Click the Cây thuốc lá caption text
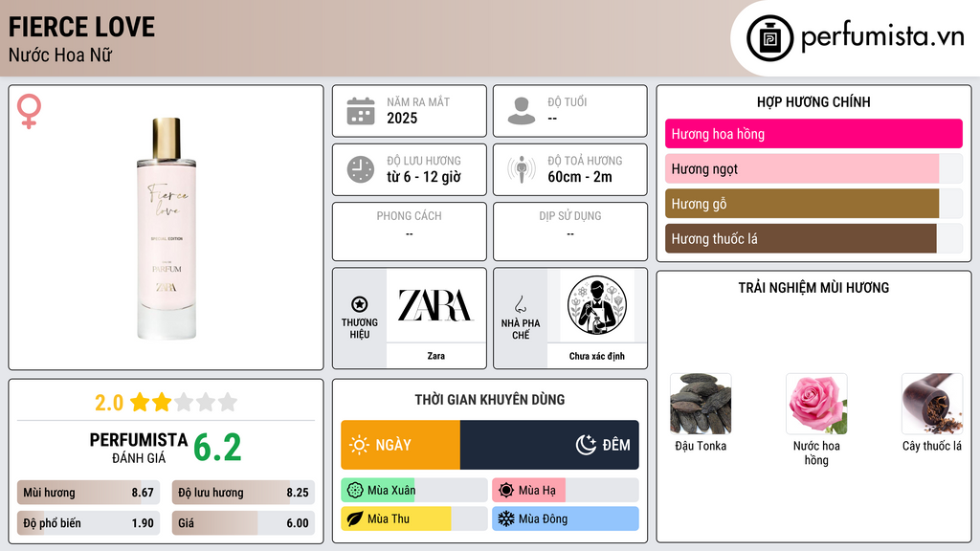The image size is (980, 551). click(932, 446)
